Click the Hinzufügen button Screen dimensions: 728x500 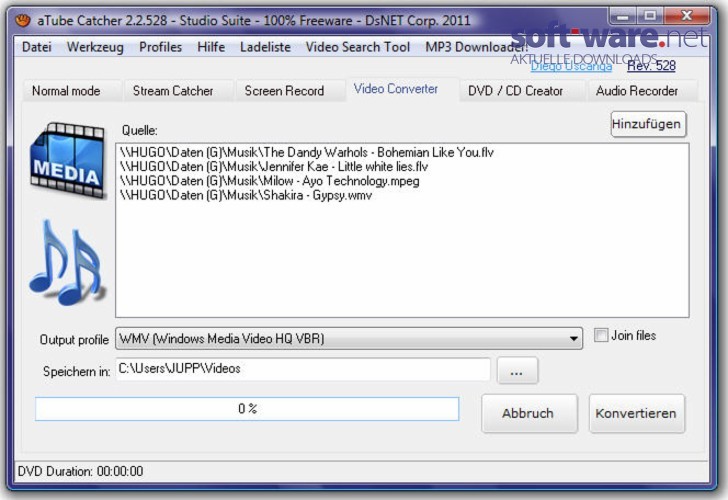pyautogui.click(x=648, y=124)
